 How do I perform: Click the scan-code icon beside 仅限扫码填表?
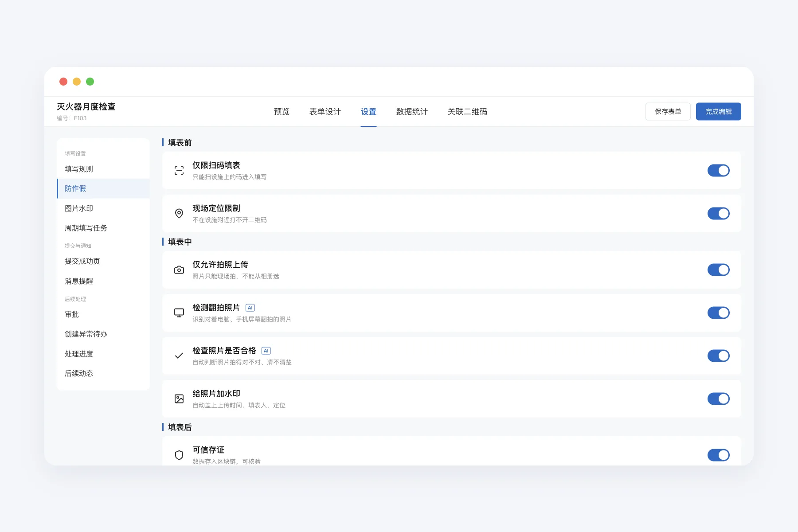tap(179, 171)
